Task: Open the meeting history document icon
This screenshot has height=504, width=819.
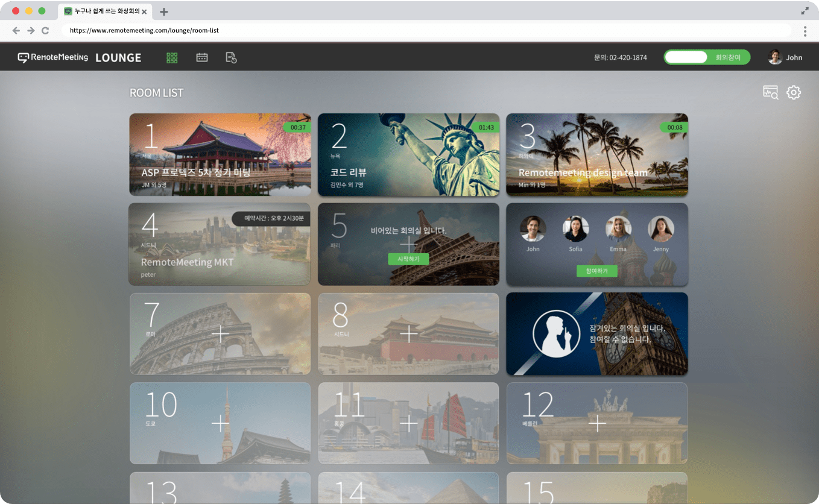Action: point(231,57)
